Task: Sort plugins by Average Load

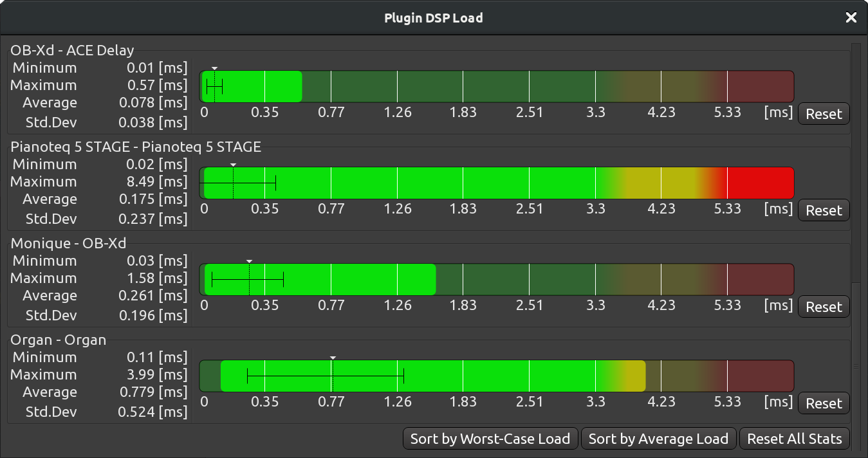Action: pyautogui.click(x=658, y=439)
